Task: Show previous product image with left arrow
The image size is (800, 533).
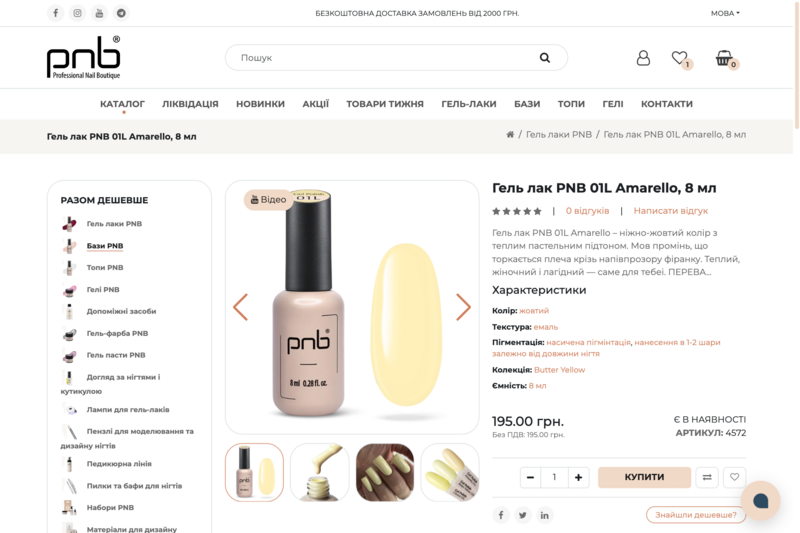Action: point(241,307)
